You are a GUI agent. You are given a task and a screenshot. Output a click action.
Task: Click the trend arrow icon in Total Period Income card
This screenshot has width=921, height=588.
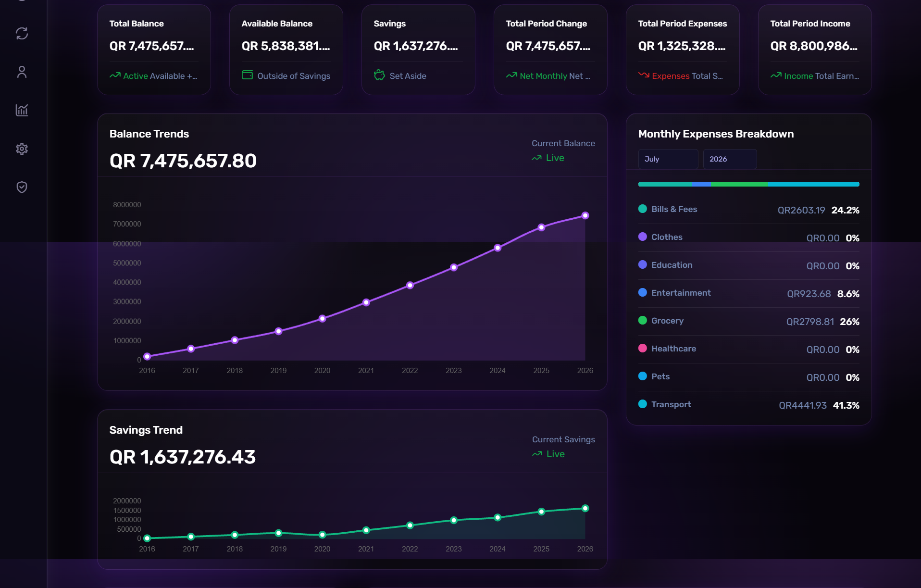(776, 75)
